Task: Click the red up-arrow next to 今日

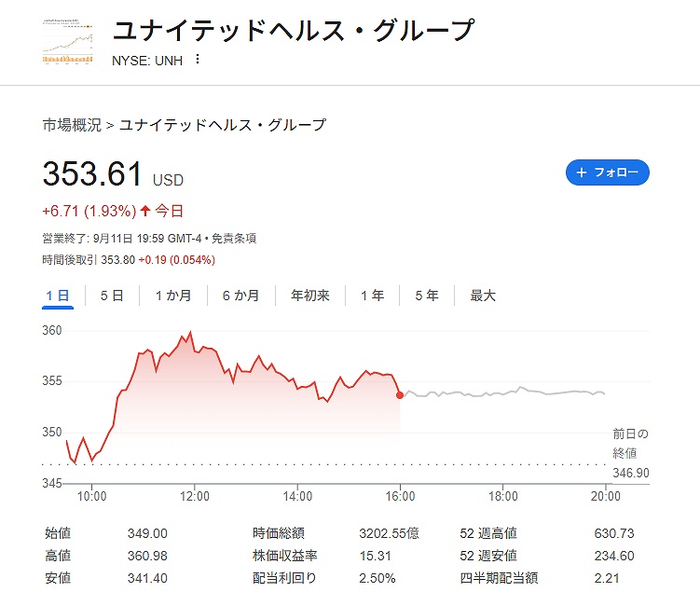Action: click(146, 211)
